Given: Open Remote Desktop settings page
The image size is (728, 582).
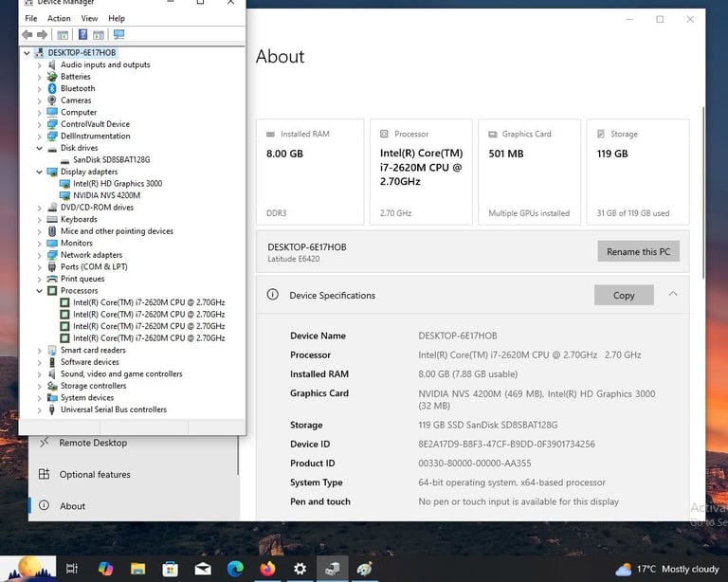Looking at the screenshot, I should point(134,443).
